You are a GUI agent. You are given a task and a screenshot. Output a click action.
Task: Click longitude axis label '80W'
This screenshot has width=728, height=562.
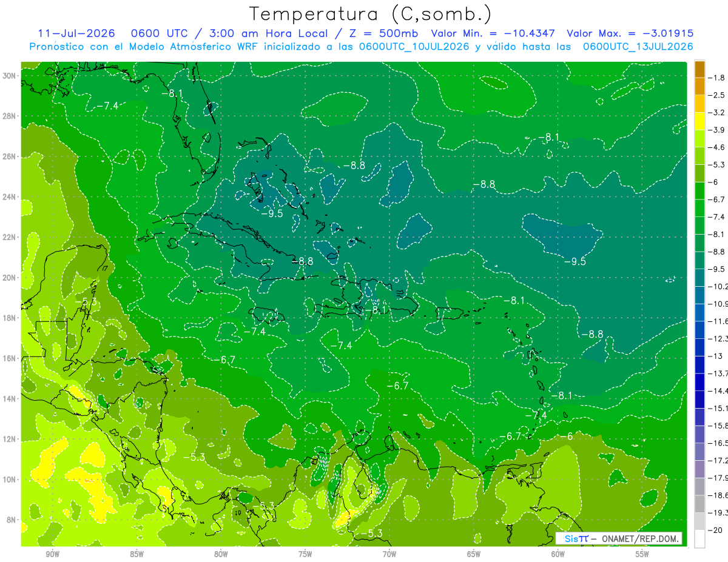click(x=221, y=554)
